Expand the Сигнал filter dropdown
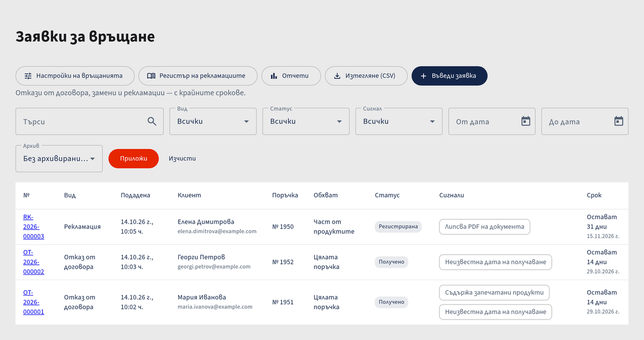This screenshot has width=644, height=340. click(399, 121)
